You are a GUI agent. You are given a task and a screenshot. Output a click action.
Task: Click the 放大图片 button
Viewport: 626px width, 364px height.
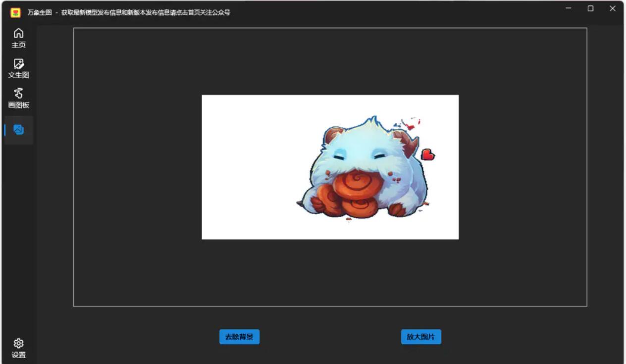pos(421,337)
